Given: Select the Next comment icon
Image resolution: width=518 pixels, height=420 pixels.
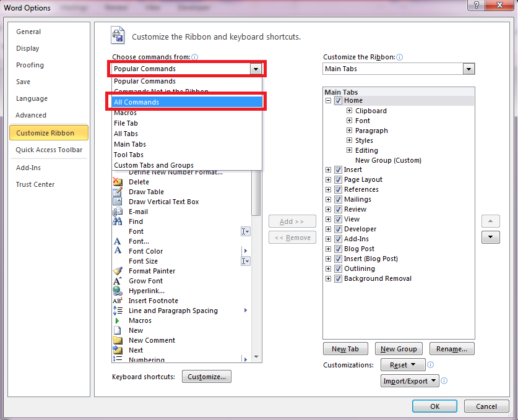Looking at the screenshot, I should tap(117, 350).
